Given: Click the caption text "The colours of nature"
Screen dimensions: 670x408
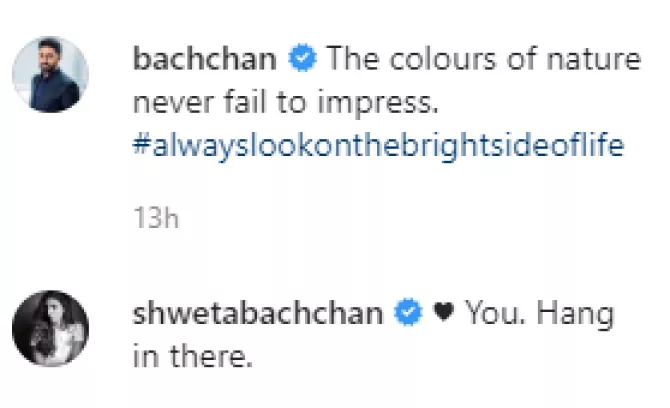Looking at the screenshot, I should coord(483,59).
